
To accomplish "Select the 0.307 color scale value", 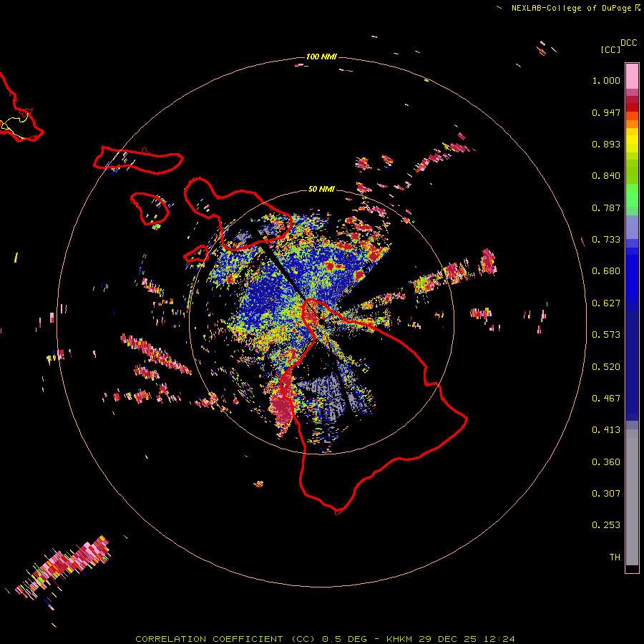I will click(606, 494).
